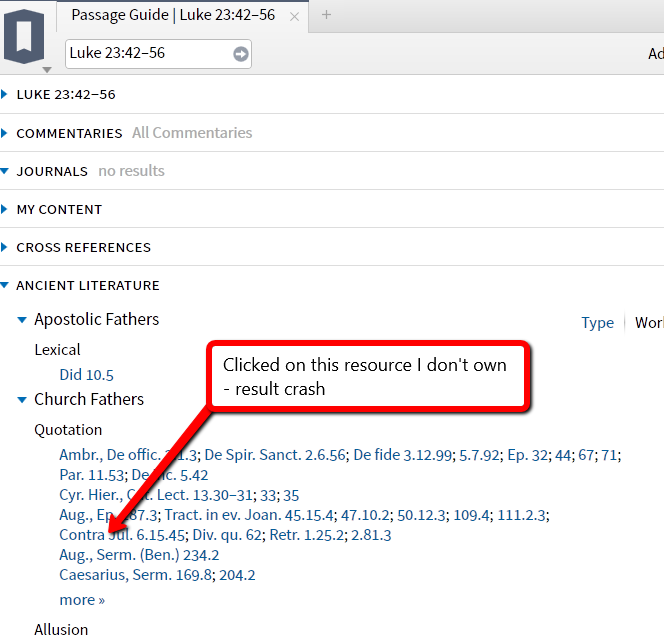The height and width of the screenshot is (635, 664).
Task: Open the Ambrose epistle 67 link
Action: click(x=586, y=455)
